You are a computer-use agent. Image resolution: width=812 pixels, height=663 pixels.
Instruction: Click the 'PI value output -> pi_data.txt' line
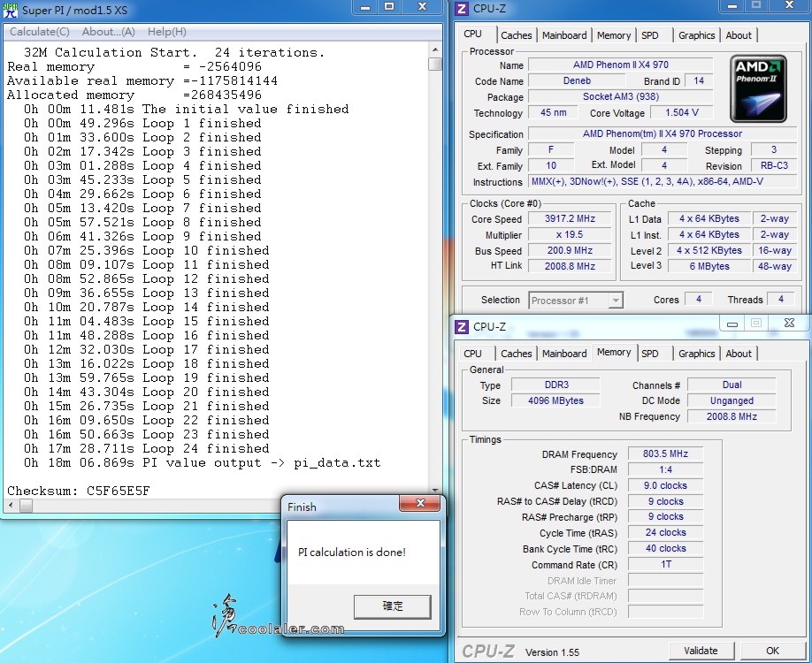click(x=202, y=462)
